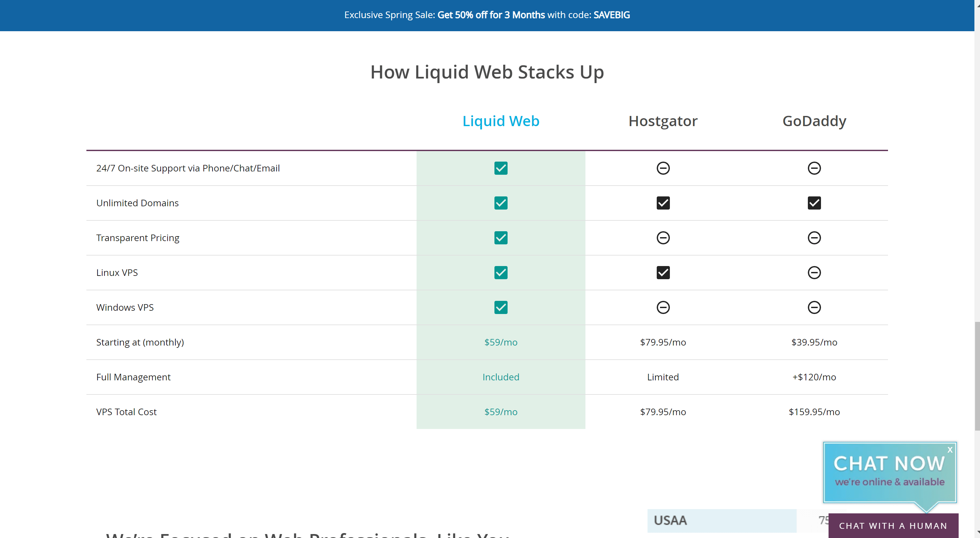The width and height of the screenshot is (980, 538).
Task: Click the GoDaddy column header
Action: pyautogui.click(x=814, y=121)
